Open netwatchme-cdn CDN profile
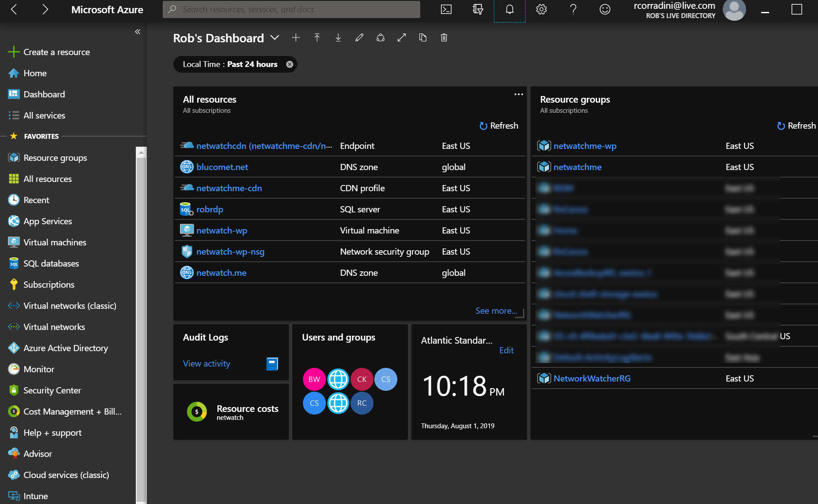Screen dimensions: 818x504 click(229, 188)
